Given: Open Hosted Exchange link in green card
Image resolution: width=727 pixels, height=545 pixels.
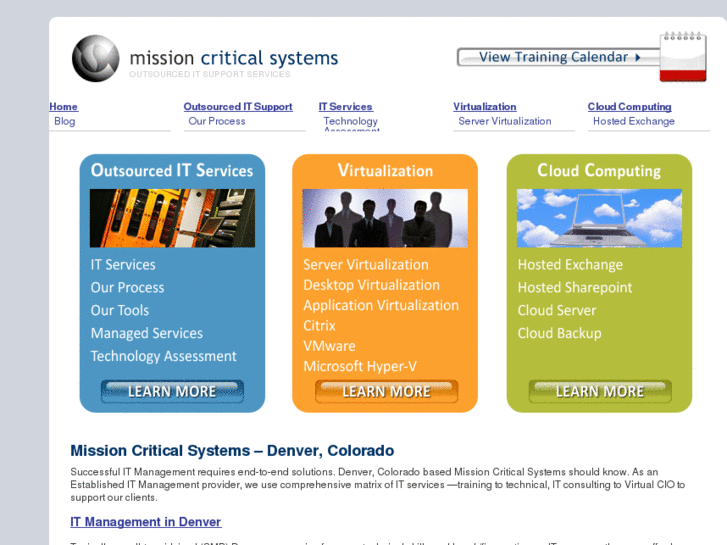Looking at the screenshot, I should pos(570,265).
